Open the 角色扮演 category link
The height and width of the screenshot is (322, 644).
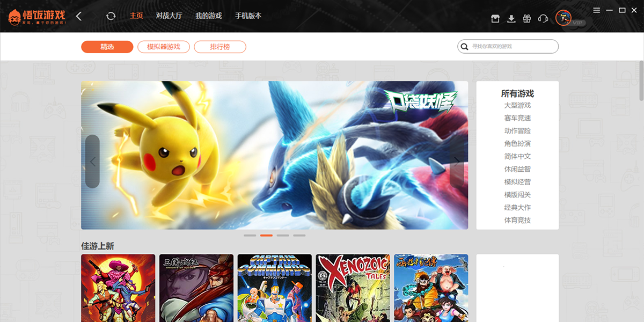click(517, 143)
